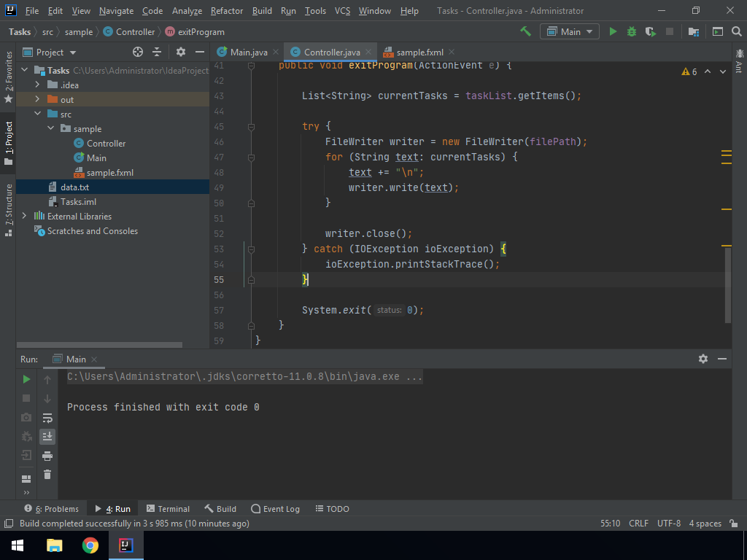Go to next highlighted error arrow
Image resolution: width=747 pixels, height=560 pixels.
click(723, 71)
